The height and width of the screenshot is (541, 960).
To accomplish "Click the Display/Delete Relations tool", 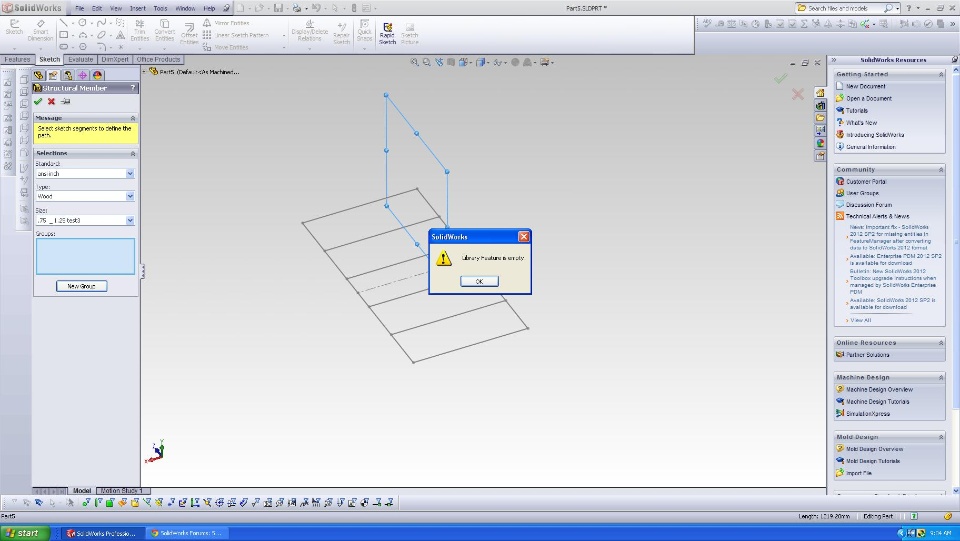I will [x=309, y=32].
